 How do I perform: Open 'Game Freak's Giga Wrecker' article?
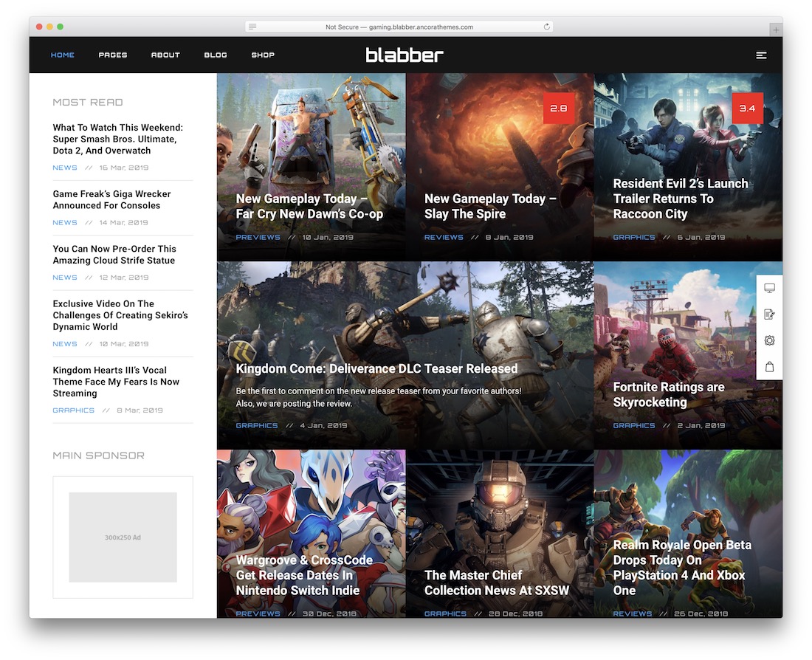coord(112,199)
